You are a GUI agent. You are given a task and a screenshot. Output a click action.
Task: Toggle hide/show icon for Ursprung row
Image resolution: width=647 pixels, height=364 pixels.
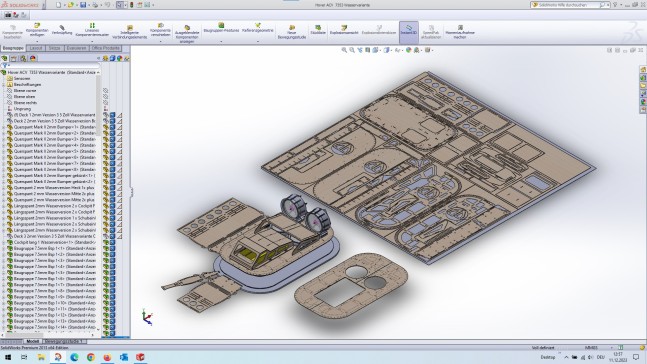pos(106,109)
